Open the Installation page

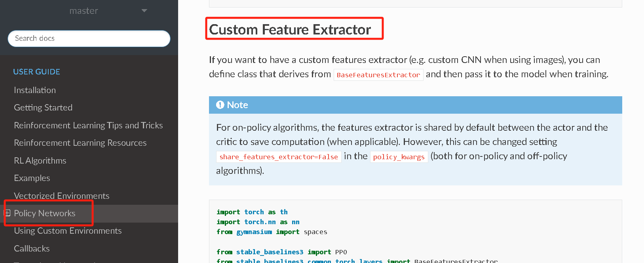coord(35,90)
